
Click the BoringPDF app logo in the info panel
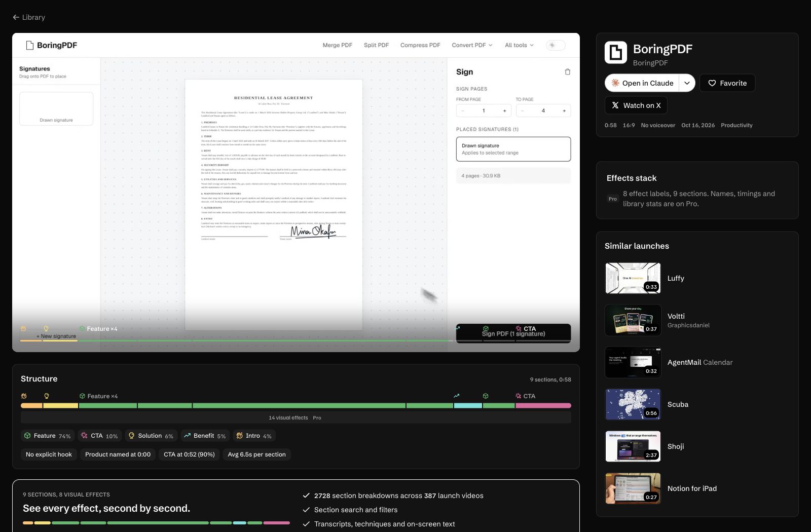click(x=616, y=53)
